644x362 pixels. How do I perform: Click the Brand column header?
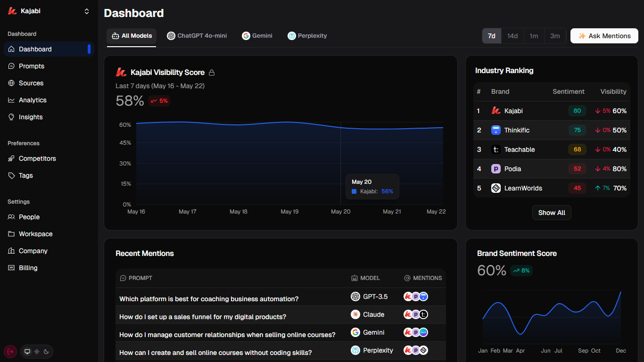(x=500, y=91)
